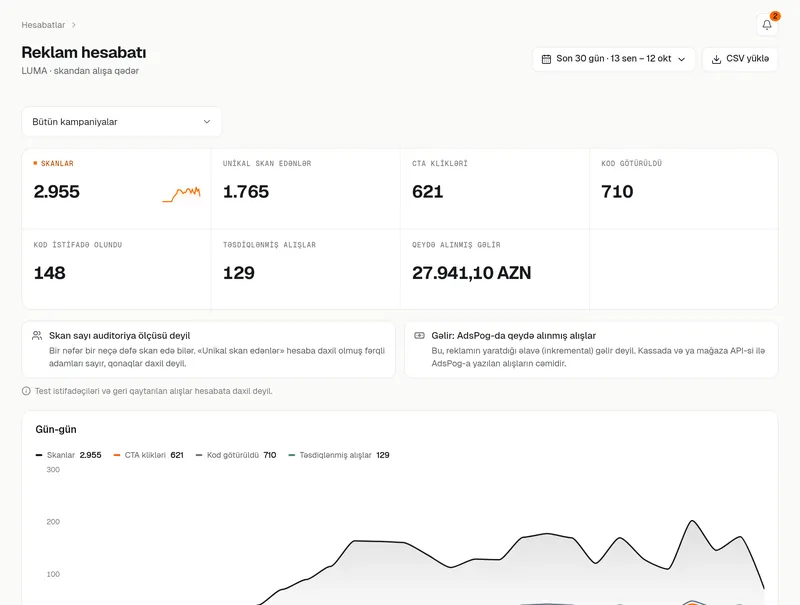800x605 pixels.
Task: Open the Son 30 gün date range dropdown
Action: point(614,59)
